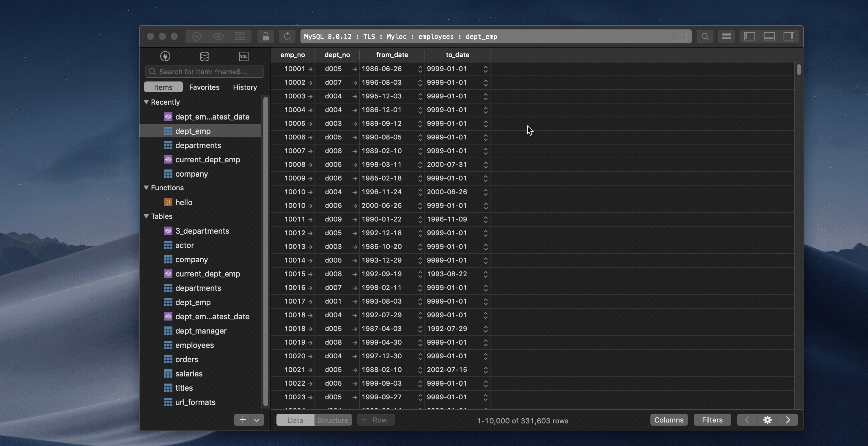Screen dimensions: 868x446
Task: Click the connection plug icon in sidebar
Action: 165,56
